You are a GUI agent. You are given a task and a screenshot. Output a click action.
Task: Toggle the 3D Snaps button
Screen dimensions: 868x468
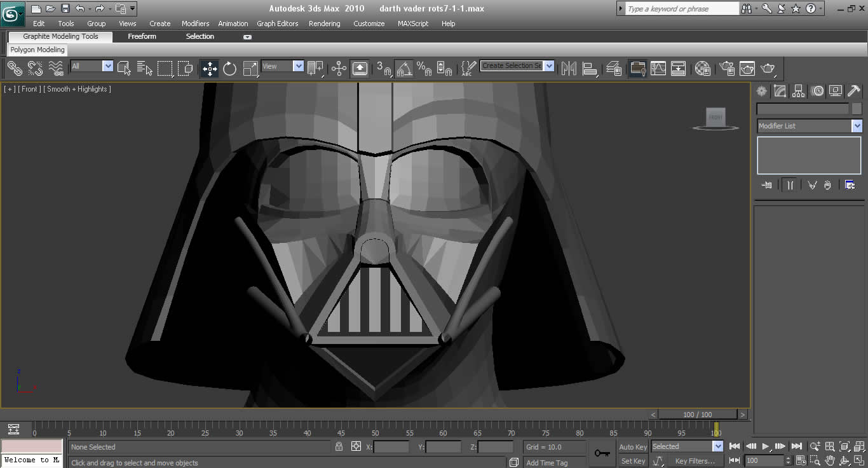click(x=384, y=68)
